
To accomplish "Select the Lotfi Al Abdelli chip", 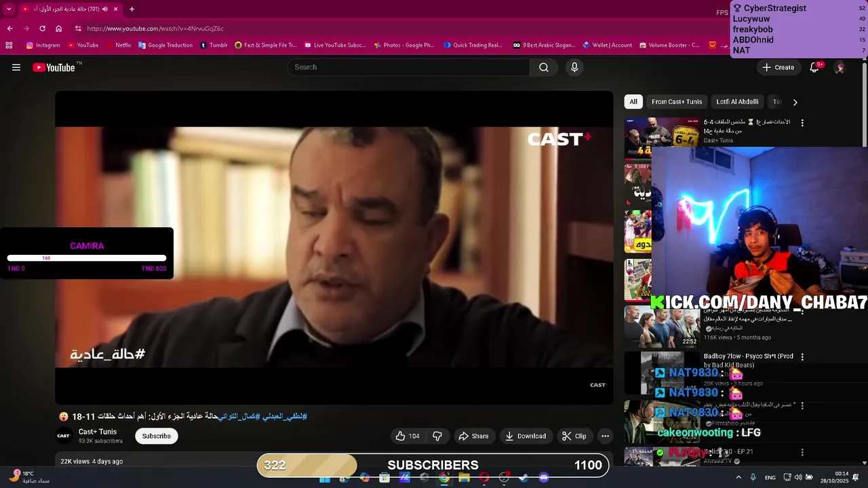I will (737, 102).
